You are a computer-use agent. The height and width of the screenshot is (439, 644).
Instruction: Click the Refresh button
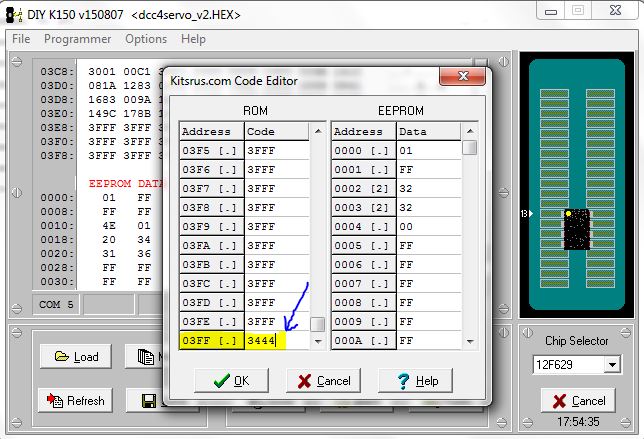click(x=77, y=401)
